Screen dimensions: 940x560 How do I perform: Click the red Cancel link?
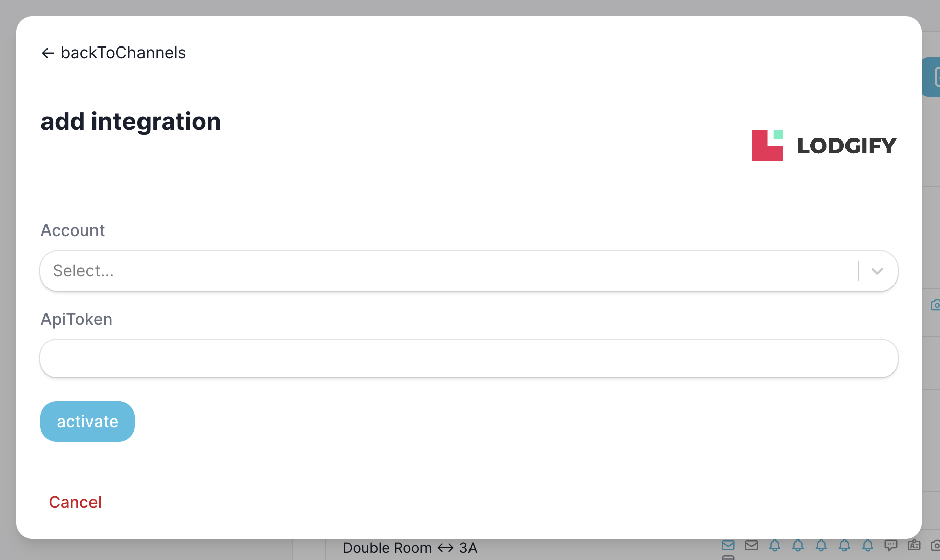75,502
